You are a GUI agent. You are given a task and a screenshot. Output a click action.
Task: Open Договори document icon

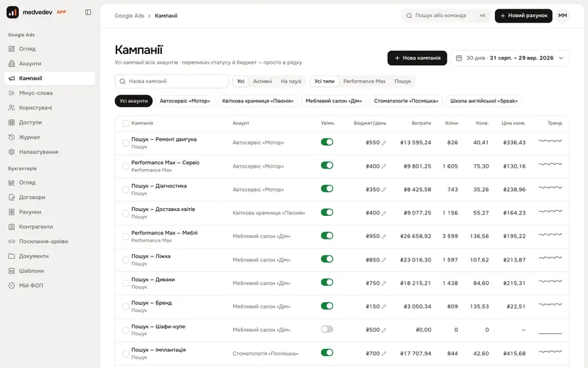pos(11,197)
